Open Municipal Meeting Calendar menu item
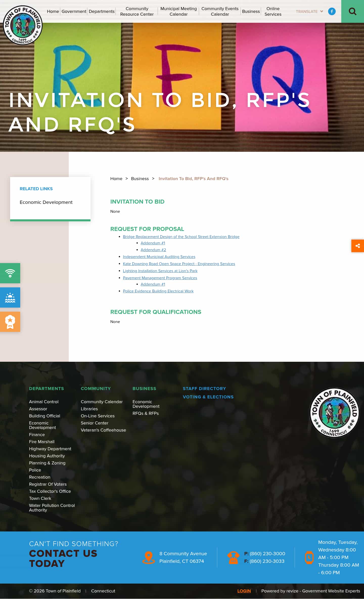 click(178, 11)
